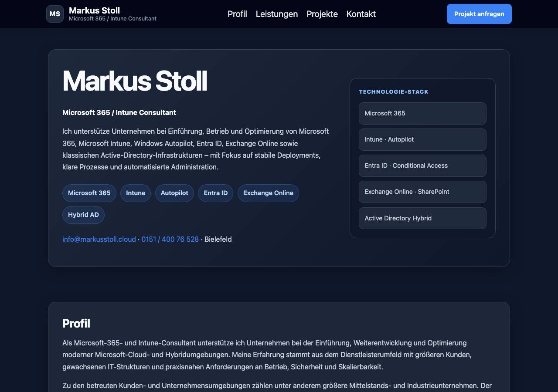Click the large Markus Stoll hero heading
Screen dimensions: 558x392
[x=135, y=81]
